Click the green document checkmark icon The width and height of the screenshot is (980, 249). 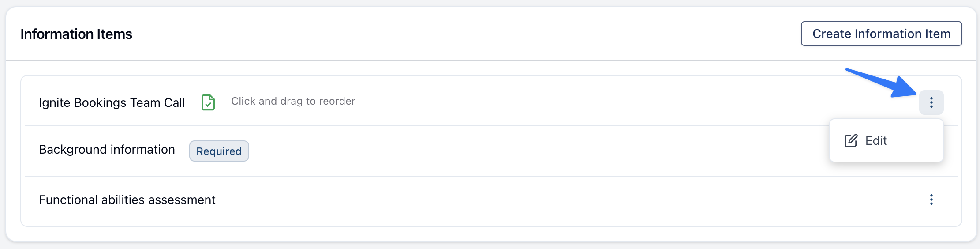pos(208,102)
